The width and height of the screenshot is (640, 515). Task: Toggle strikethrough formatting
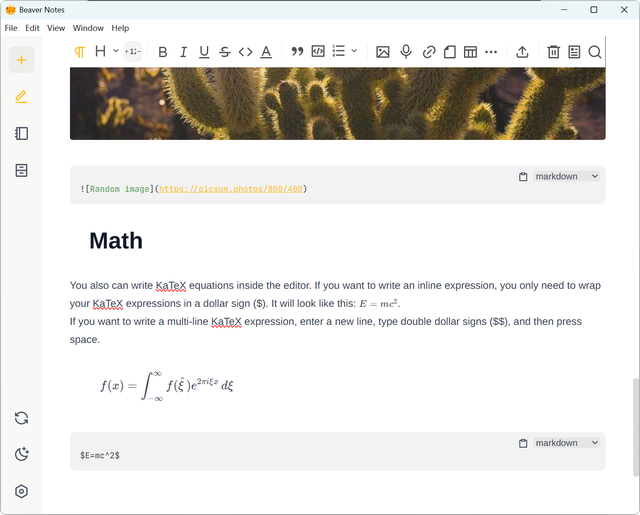coord(224,52)
